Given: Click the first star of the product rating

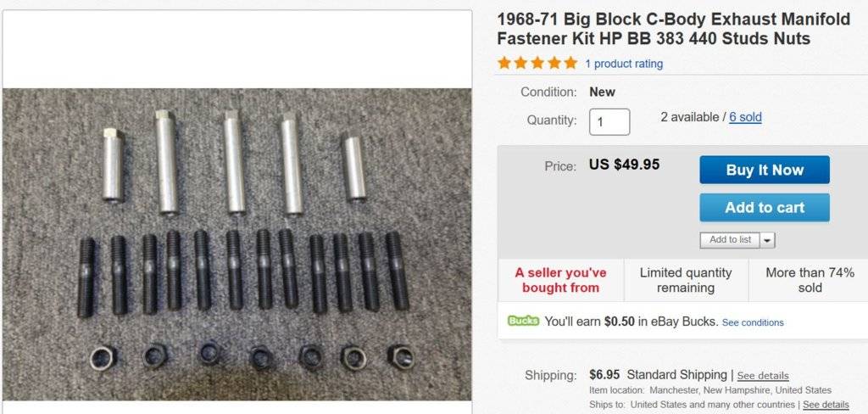Looking at the screenshot, I should pos(505,63).
